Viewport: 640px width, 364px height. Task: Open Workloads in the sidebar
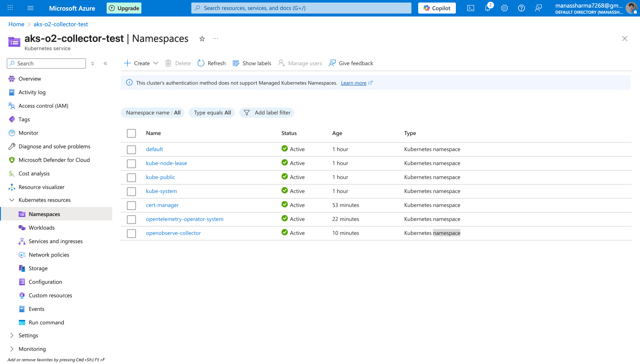pos(41,228)
